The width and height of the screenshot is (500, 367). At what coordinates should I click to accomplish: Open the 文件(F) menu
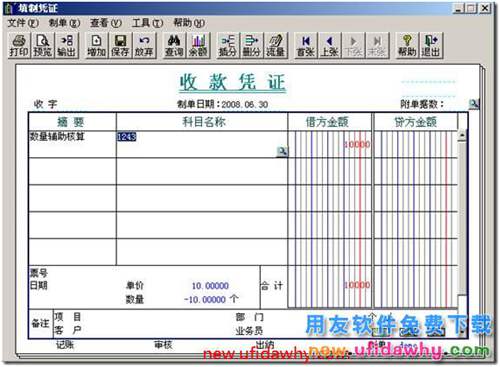(x=23, y=23)
